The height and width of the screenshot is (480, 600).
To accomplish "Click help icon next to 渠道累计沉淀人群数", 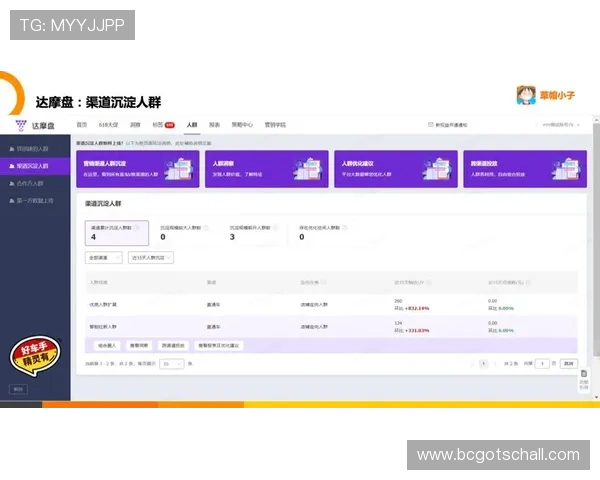I will tap(137, 228).
